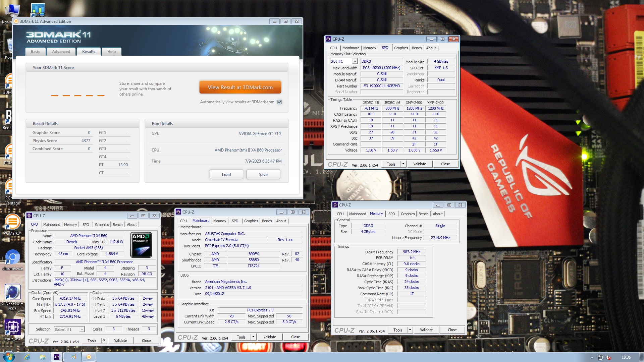Screen dimensions: 644x362
Task: Click Tools button in SPD CPU-Z window
Action: point(391,164)
